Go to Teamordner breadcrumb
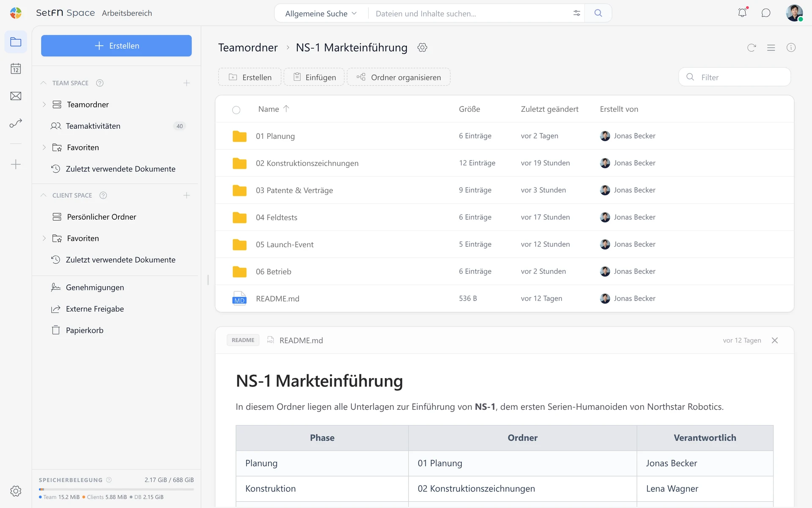 click(x=248, y=47)
